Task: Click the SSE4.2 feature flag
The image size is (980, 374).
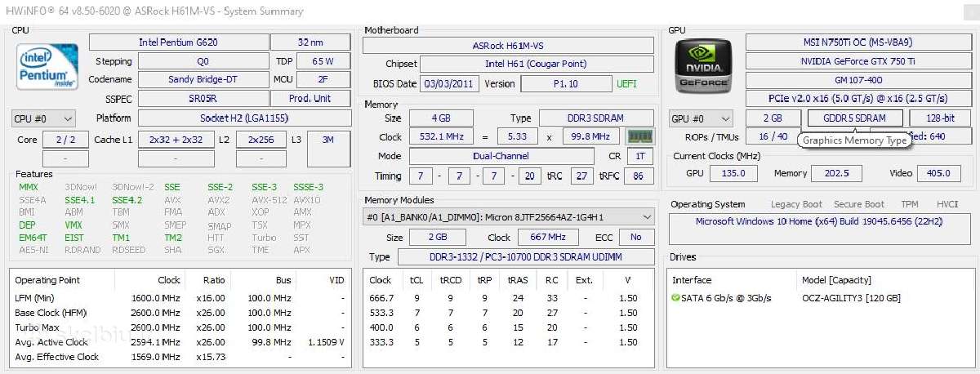Action: coord(127,200)
